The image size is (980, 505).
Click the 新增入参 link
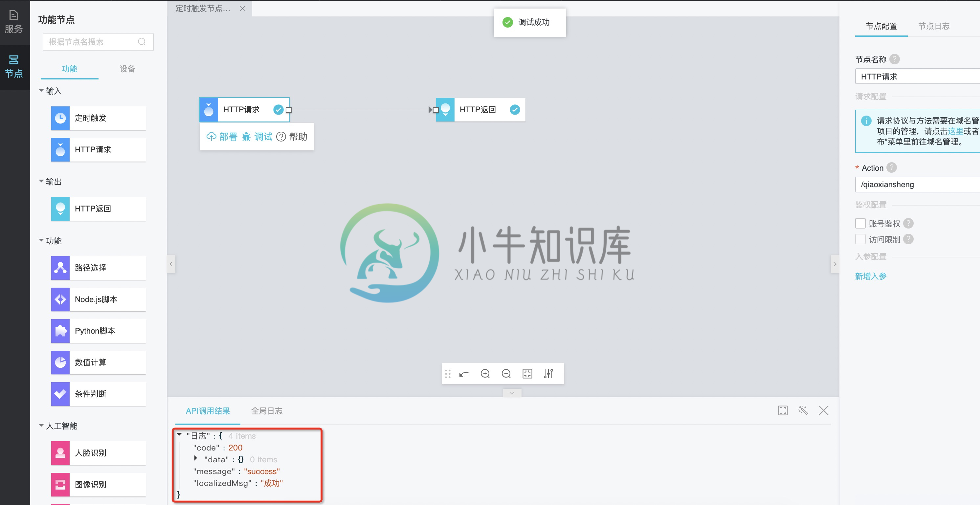pos(871,276)
